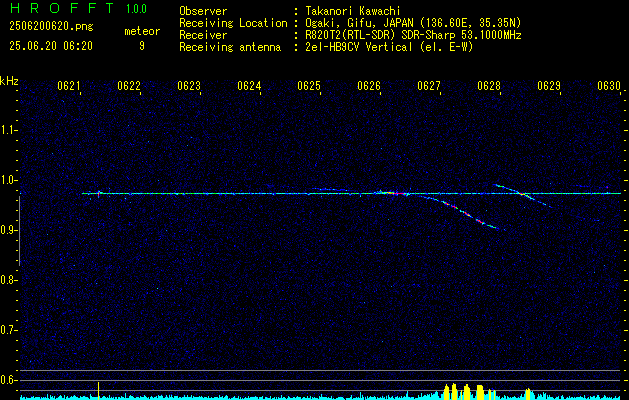Click the 0623 time marker

(x=189, y=86)
